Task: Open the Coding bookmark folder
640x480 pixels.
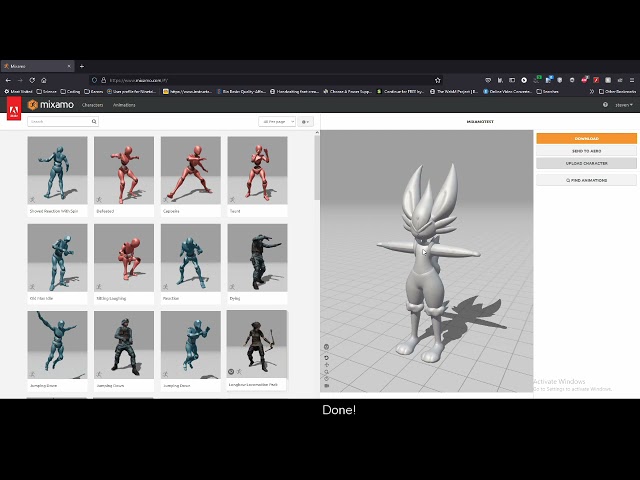Action: [70, 91]
